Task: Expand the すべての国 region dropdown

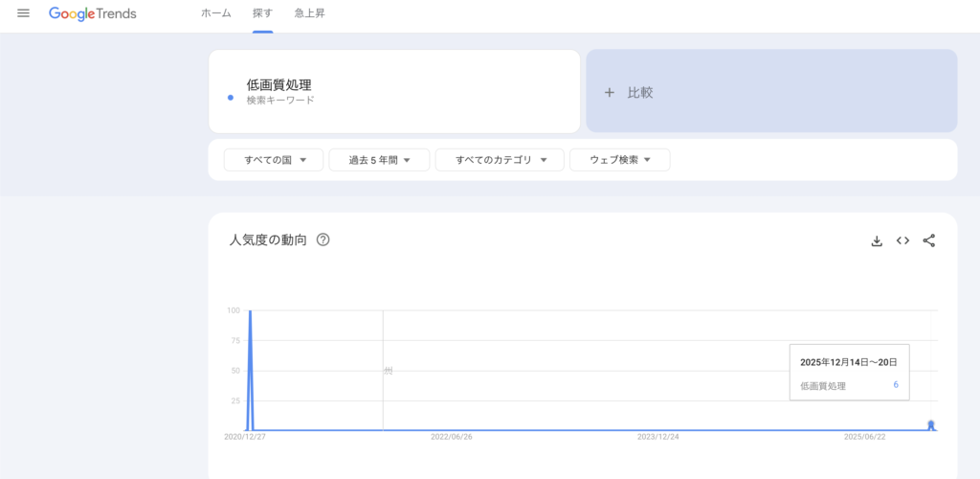Action: pyautogui.click(x=272, y=160)
